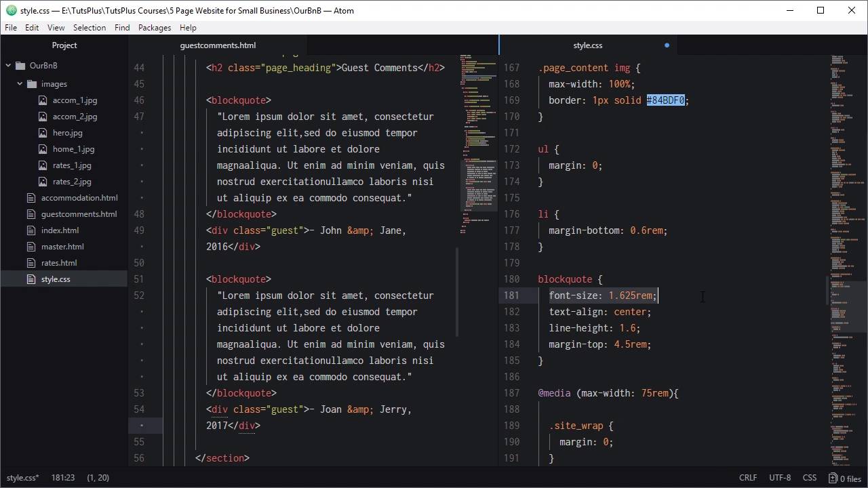This screenshot has width=868, height=488.
Task: Change CRLF line ending setting
Action: pyautogui.click(x=748, y=478)
